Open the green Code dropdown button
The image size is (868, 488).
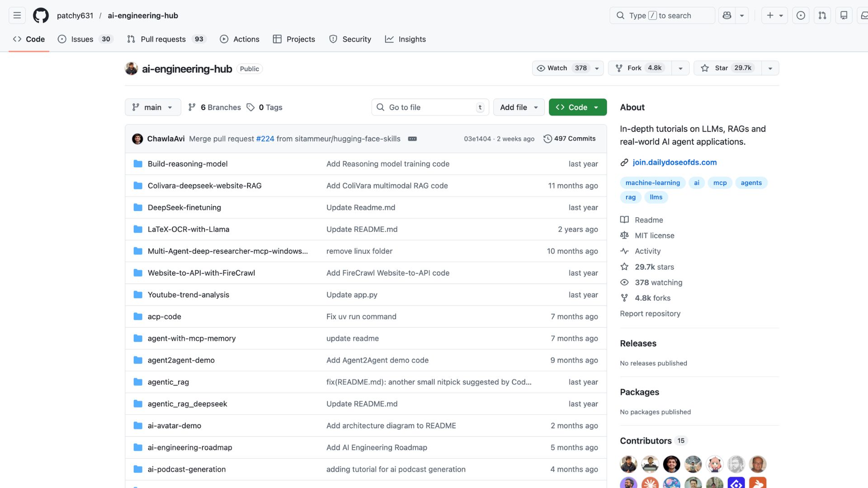tap(577, 107)
